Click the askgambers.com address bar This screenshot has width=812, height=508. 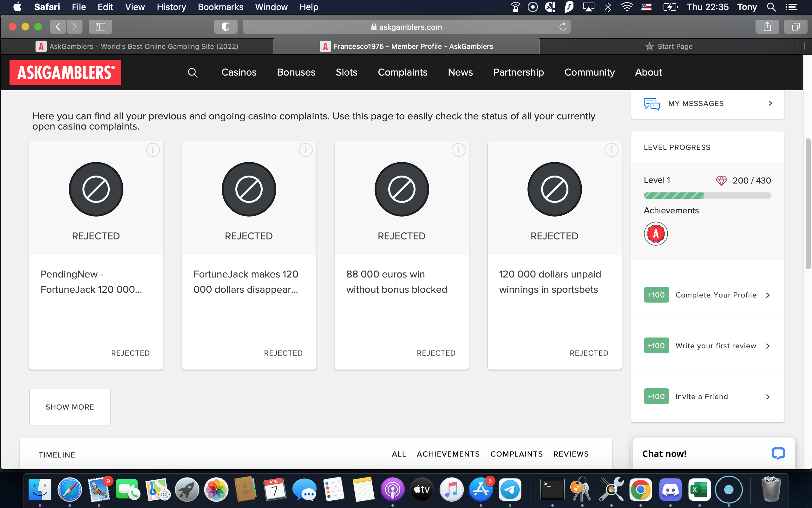tap(406, 27)
